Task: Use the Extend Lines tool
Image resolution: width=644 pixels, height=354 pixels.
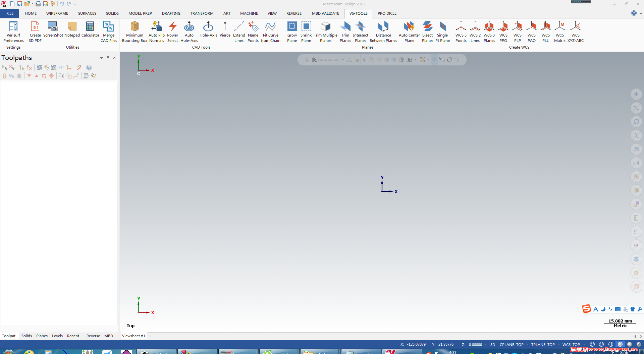Action: (239, 32)
